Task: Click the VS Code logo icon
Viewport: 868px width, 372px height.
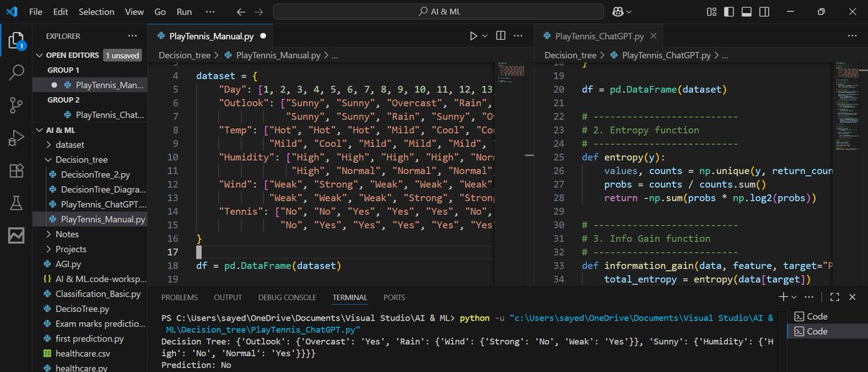Action: point(12,12)
